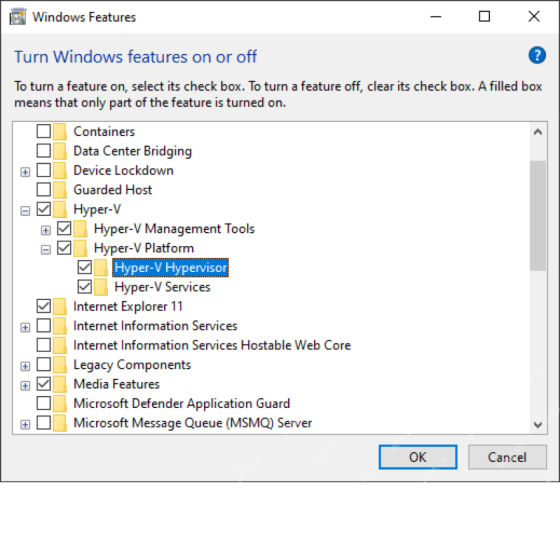Screen dimensions: 560x560
Task: Enable the Internet Information Services checkbox
Action: click(x=44, y=325)
